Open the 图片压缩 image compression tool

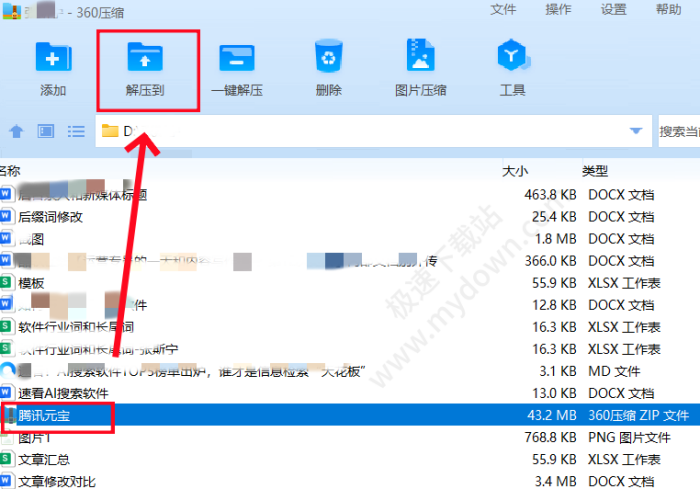coord(421,55)
